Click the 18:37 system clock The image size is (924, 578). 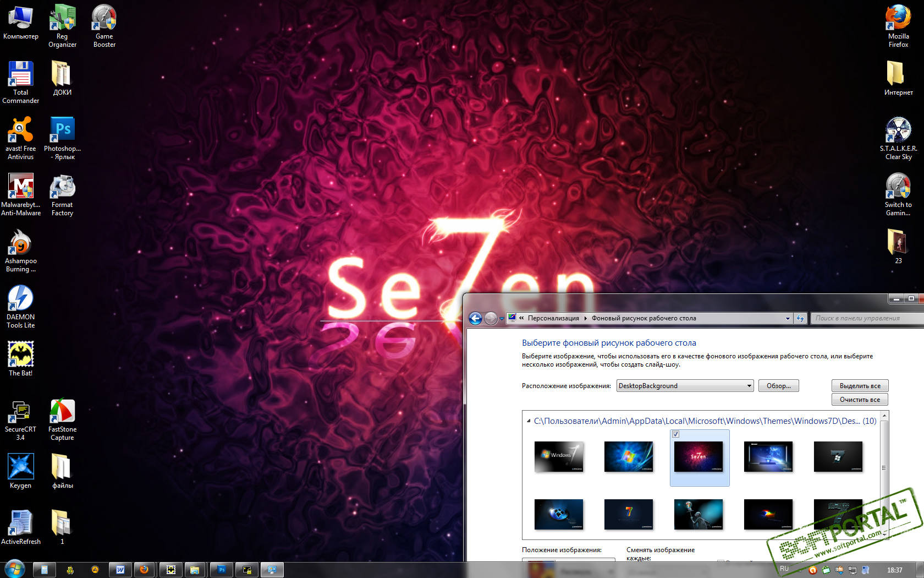tap(894, 570)
